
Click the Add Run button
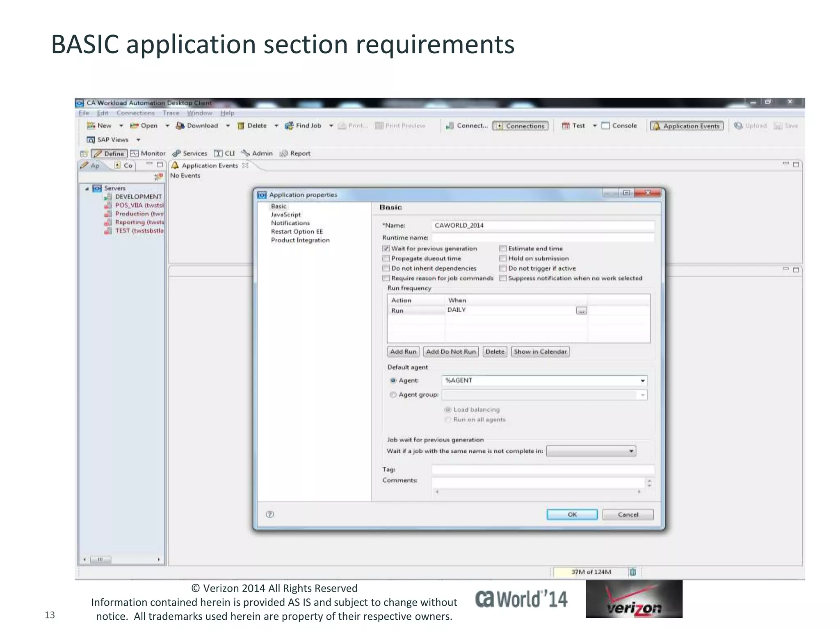pyautogui.click(x=403, y=352)
